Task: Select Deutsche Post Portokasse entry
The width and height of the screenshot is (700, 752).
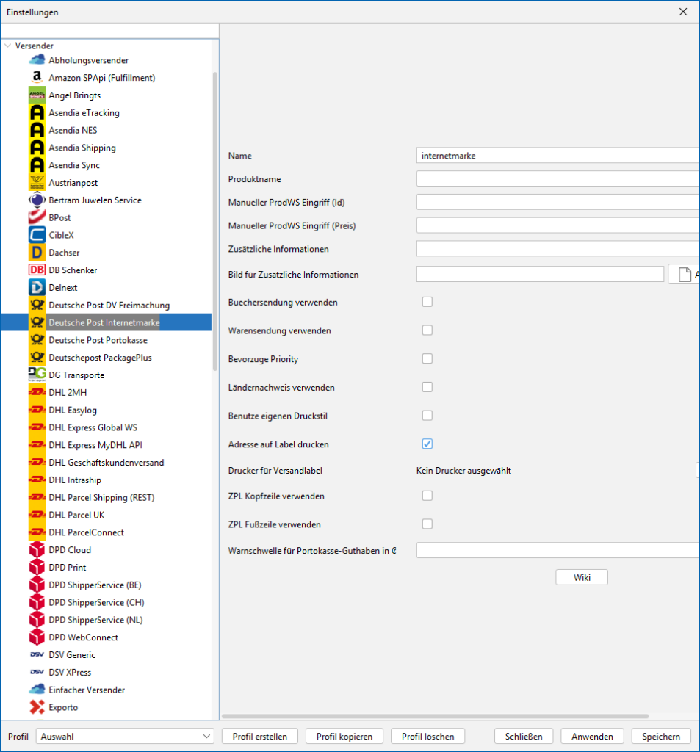Action: click(x=98, y=340)
